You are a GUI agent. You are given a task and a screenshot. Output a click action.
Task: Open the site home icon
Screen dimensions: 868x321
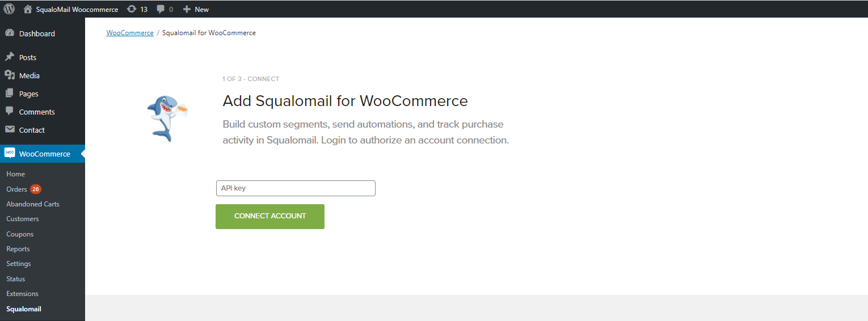(28, 9)
